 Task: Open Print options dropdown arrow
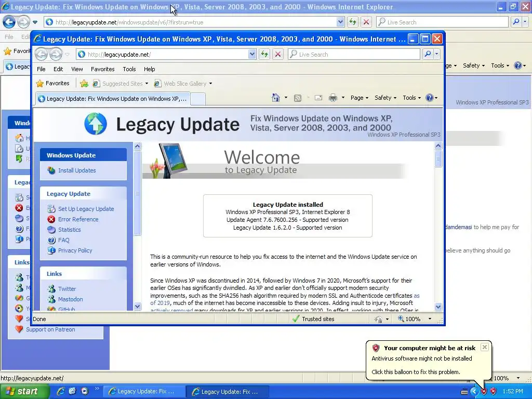point(343,98)
